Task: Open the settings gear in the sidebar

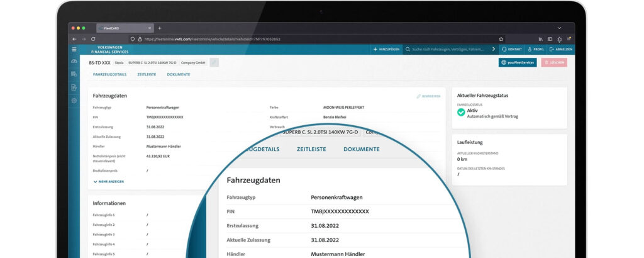Action: (74, 101)
